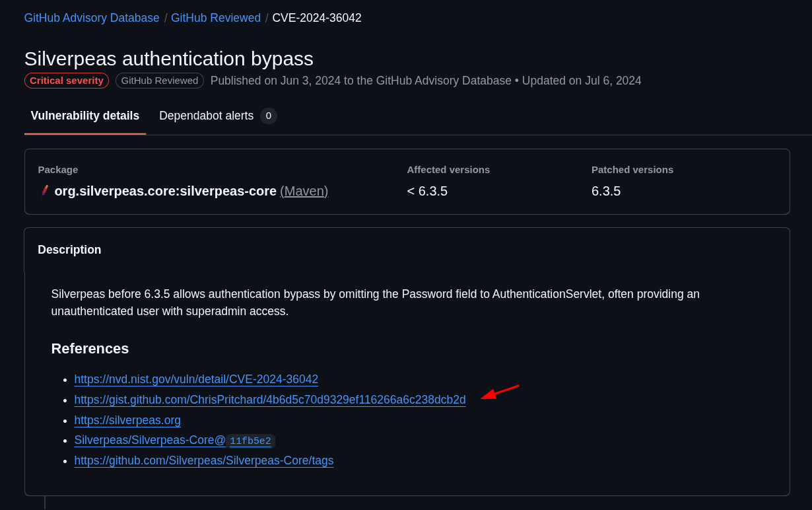Screen dimensions: 812x510
Task: Visit the silverpeas.org reference link
Action: (127, 420)
